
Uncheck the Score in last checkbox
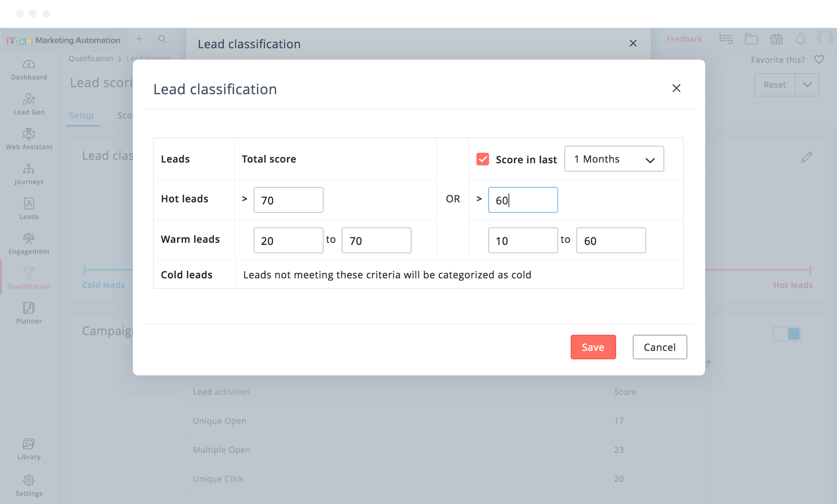(x=482, y=159)
